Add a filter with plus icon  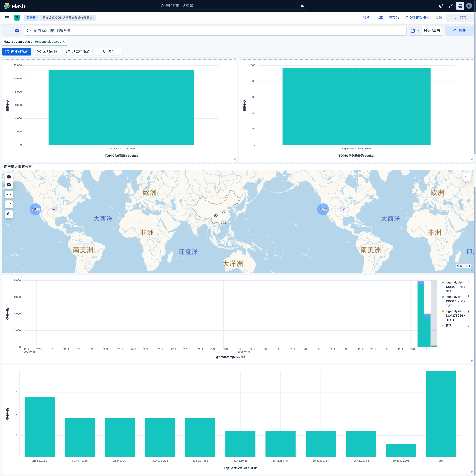coord(17,31)
